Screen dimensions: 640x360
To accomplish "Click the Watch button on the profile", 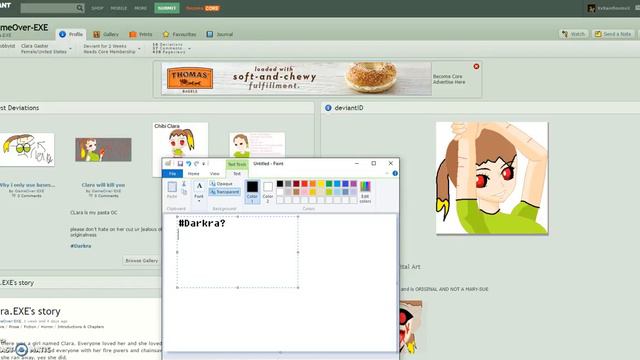I will 573,34.
